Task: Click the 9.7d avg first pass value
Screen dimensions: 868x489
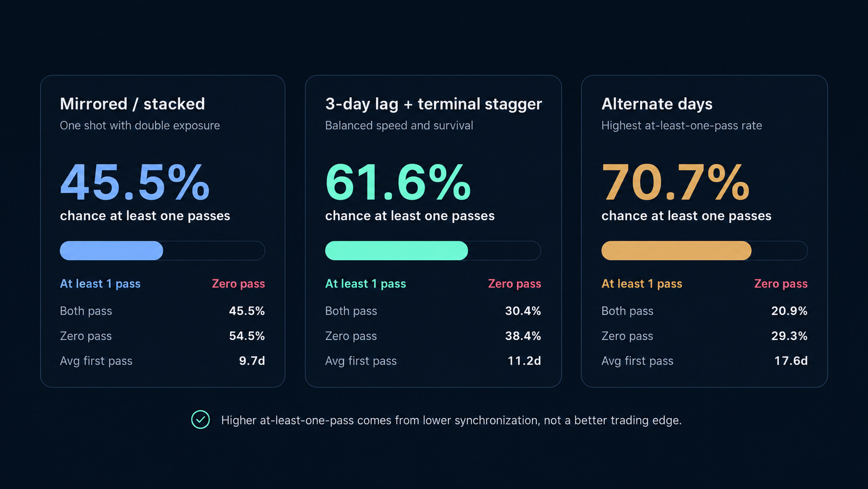Action: click(x=252, y=361)
